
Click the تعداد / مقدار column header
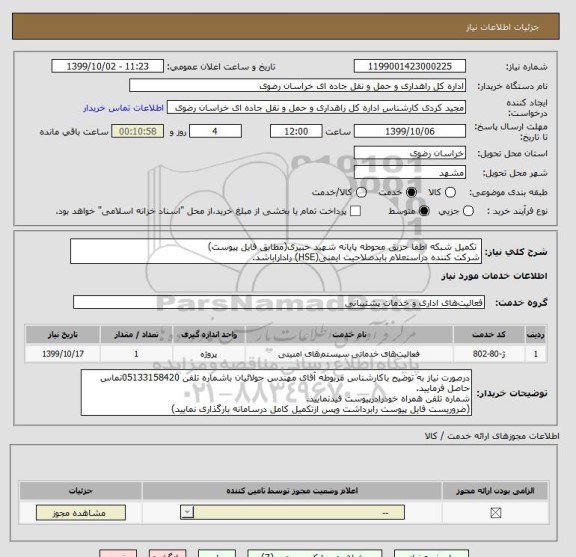(136, 334)
